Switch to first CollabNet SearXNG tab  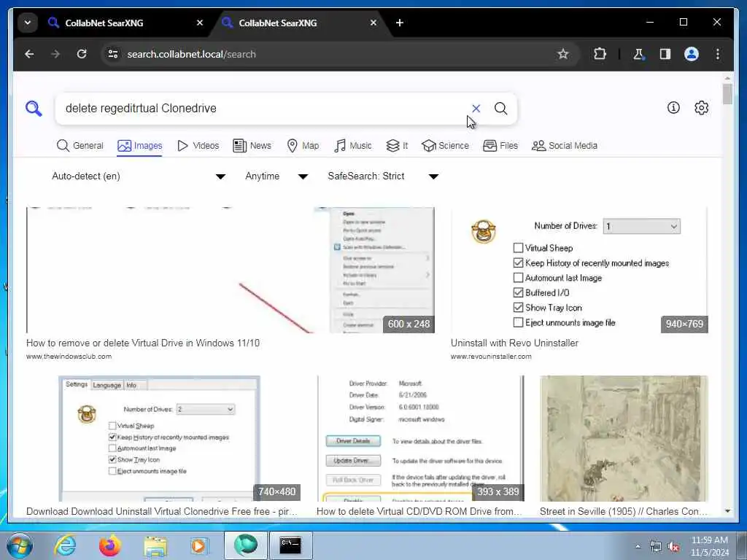tap(126, 23)
